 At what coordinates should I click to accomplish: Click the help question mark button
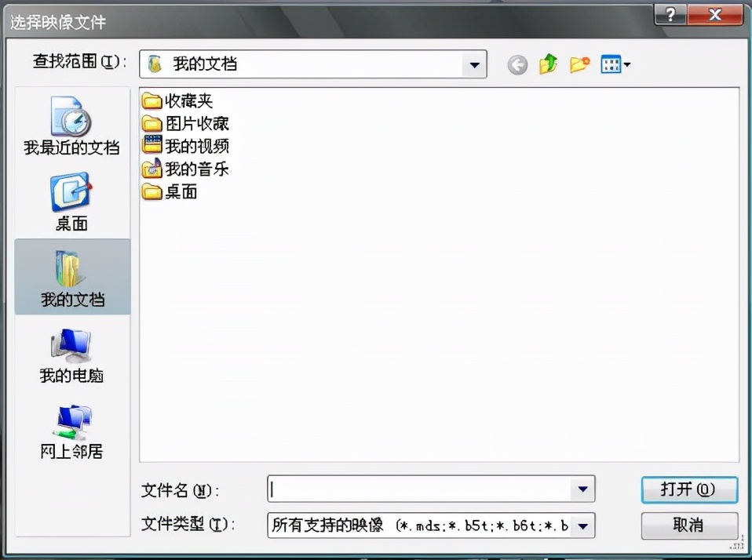[670, 13]
